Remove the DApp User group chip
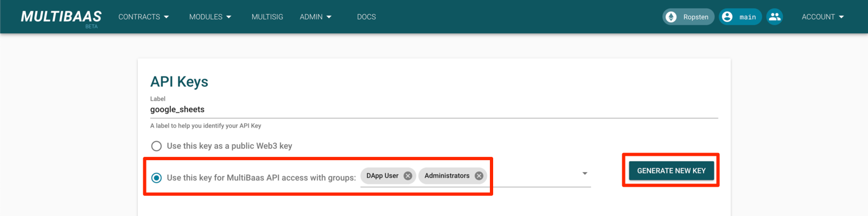The height and width of the screenshot is (216, 868). tap(408, 176)
